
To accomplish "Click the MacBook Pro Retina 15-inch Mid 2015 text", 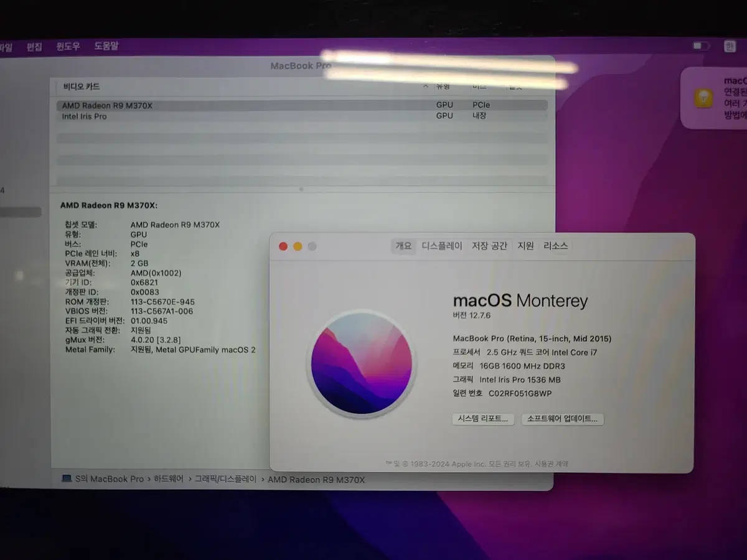I will [532, 338].
